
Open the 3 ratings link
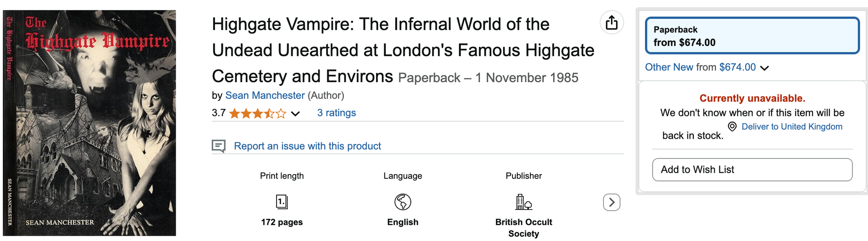[x=336, y=113]
